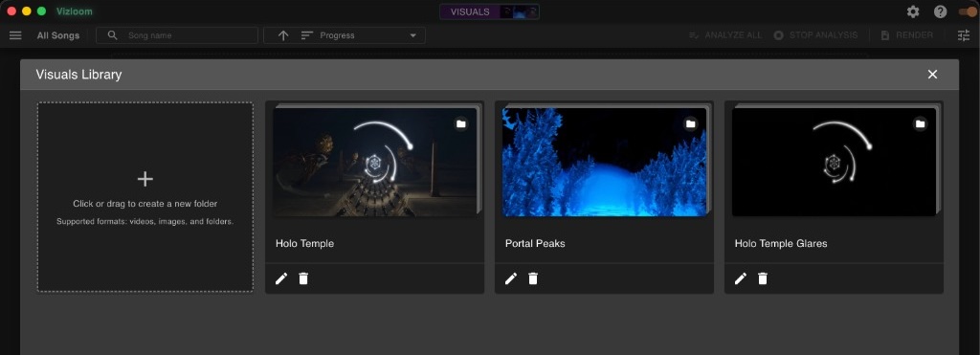
Task: Click the Holo Temple Glares title text
Action: tap(781, 244)
